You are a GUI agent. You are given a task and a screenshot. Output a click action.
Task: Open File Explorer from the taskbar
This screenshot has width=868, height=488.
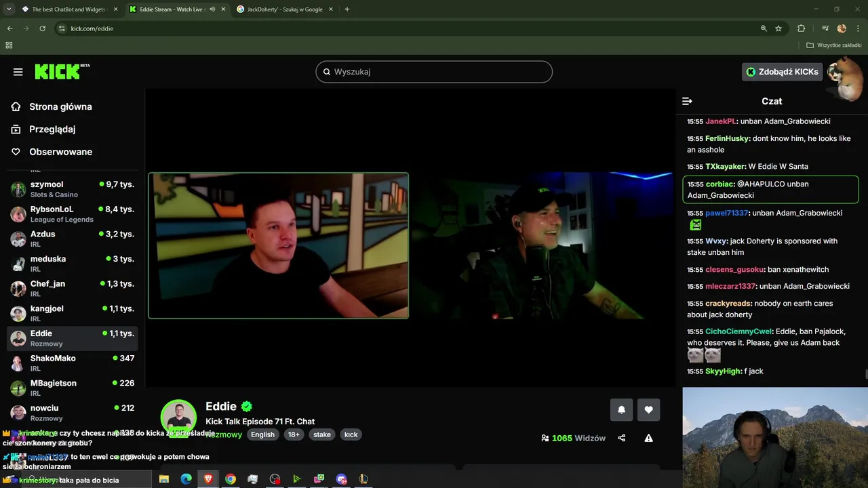[x=164, y=479]
